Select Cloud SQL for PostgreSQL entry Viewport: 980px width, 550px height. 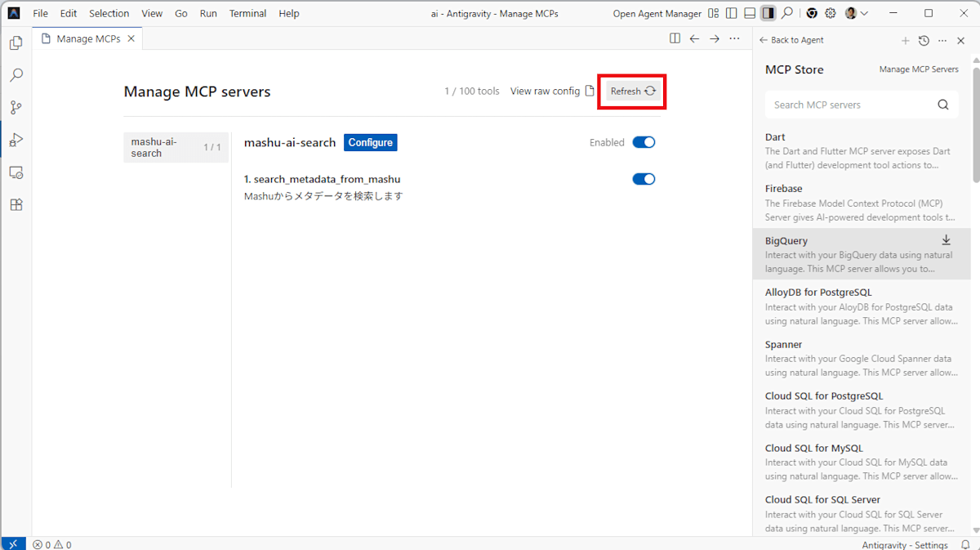862,409
